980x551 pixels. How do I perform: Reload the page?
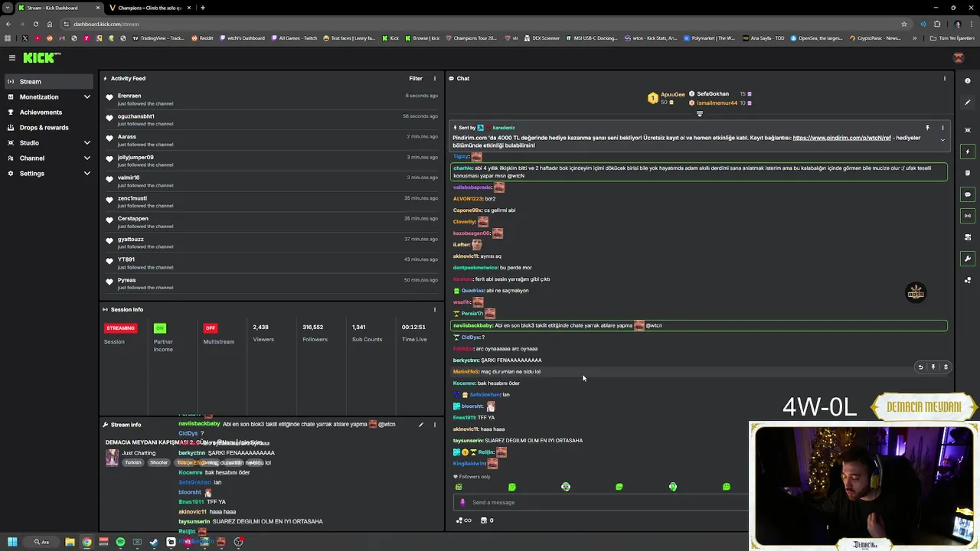point(35,24)
